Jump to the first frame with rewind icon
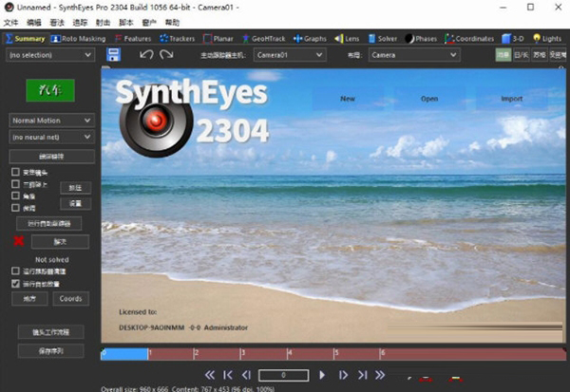This screenshot has height=392, width=570. [x=210, y=375]
